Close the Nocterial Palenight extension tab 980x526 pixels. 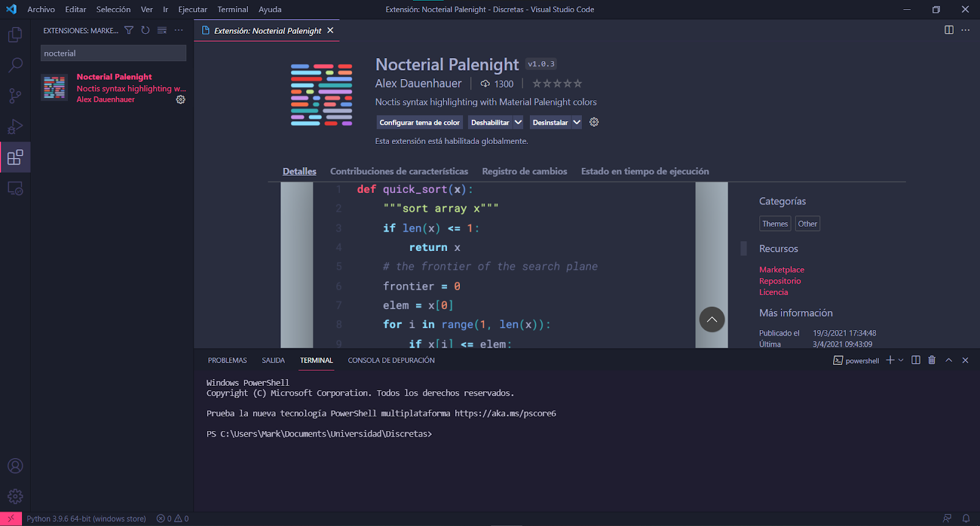coord(330,30)
